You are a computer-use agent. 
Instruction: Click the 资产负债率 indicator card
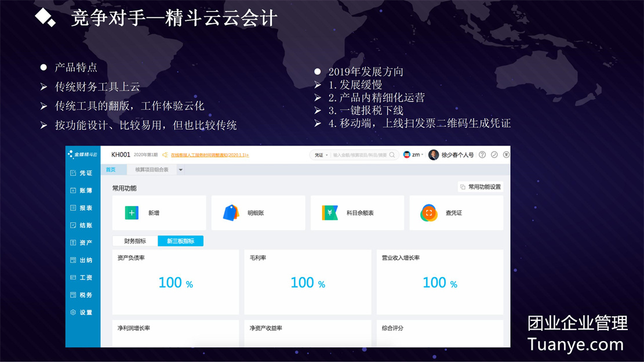[x=176, y=283]
